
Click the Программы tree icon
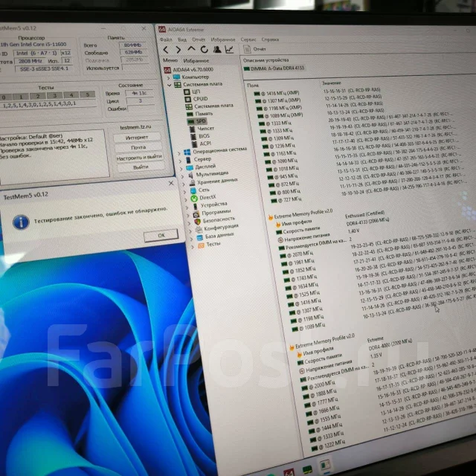coord(196,214)
